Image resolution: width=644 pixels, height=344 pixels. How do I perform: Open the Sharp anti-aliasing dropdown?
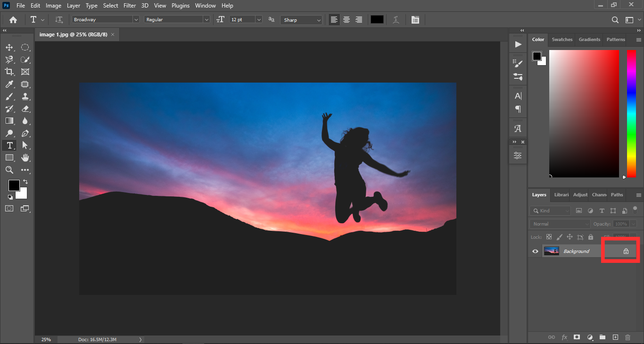(x=301, y=20)
